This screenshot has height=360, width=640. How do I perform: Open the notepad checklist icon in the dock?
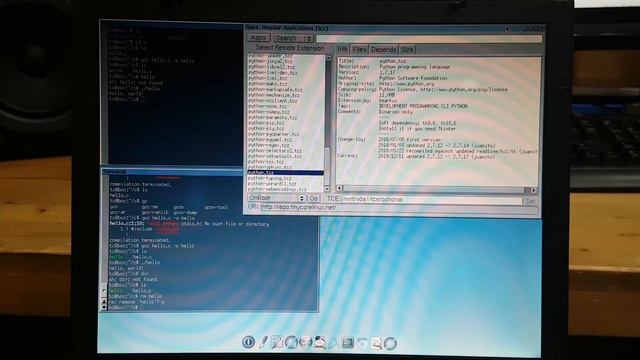point(277,342)
